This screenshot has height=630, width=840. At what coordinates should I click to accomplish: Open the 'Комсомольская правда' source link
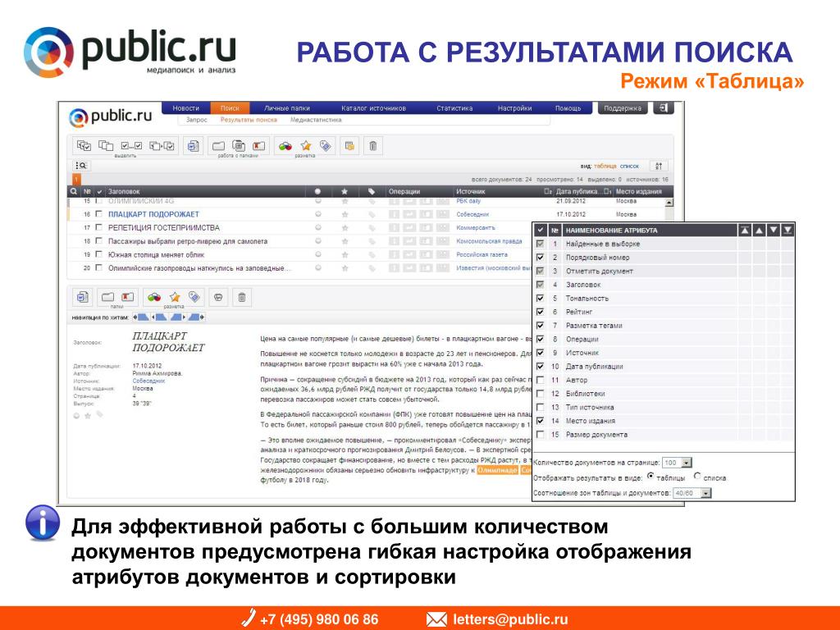489,241
